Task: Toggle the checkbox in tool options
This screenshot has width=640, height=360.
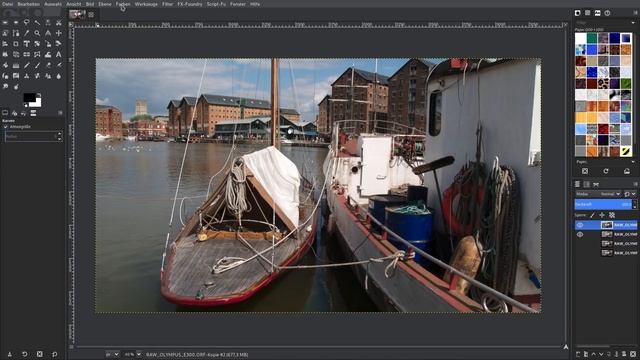Action: pyautogui.click(x=6, y=127)
